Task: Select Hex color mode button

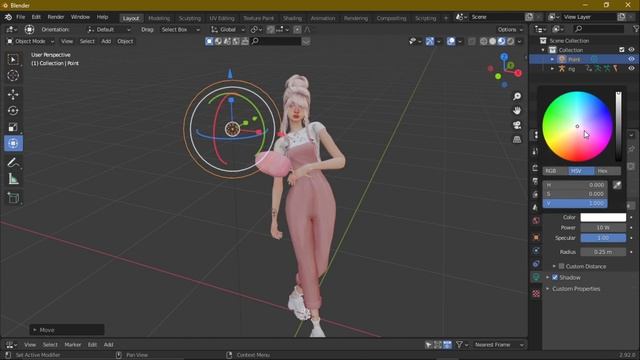Action: point(607,171)
